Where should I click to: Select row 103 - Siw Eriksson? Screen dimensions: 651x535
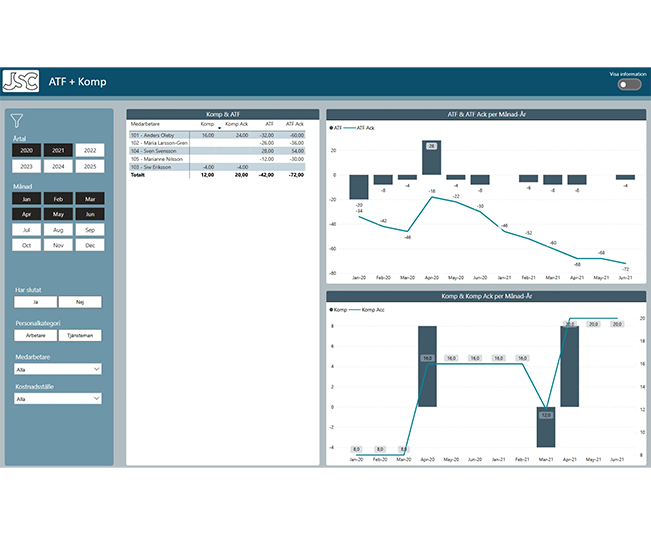coord(218,167)
